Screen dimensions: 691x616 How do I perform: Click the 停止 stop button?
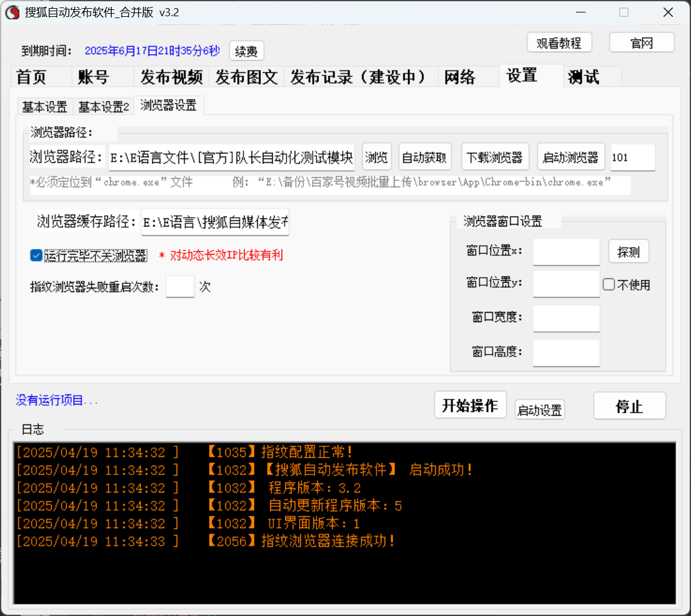coord(629,406)
